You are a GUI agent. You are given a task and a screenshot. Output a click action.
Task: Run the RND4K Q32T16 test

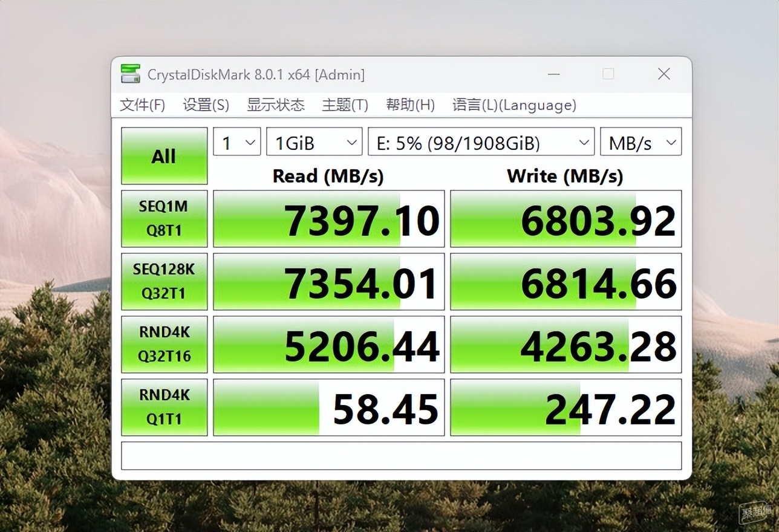click(x=164, y=345)
